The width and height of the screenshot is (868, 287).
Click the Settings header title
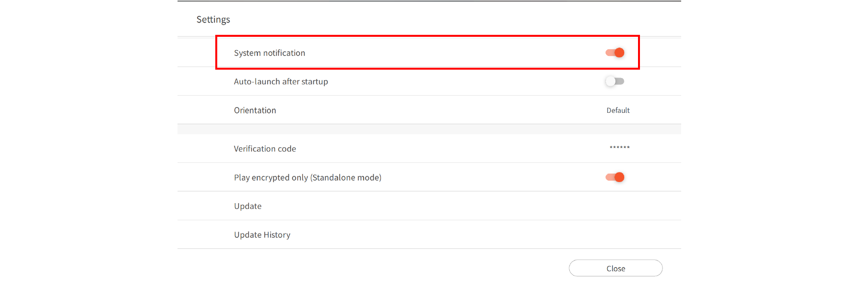213,20
